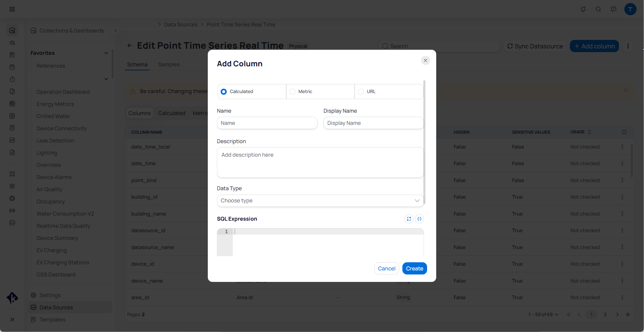Jump to last page arrow
The height and width of the screenshot is (332, 644).
click(x=628, y=314)
